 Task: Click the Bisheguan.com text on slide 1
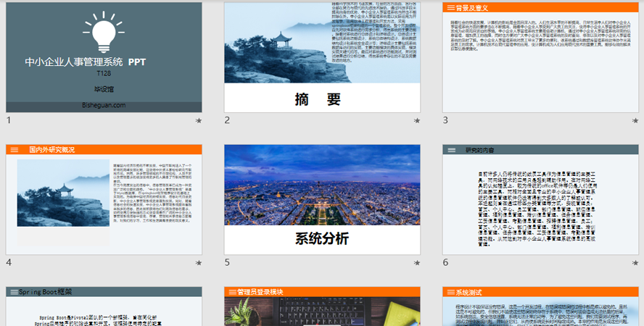[x=104, y=105]
